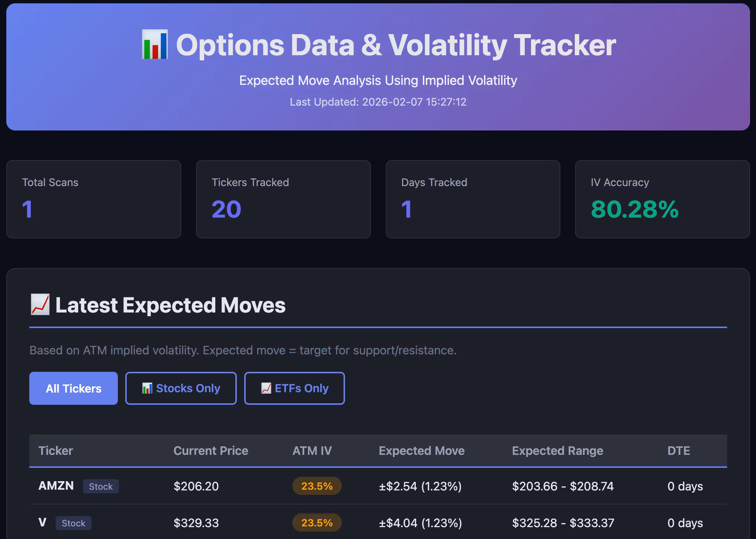Screen dimensions: 756x539
Task: Click the AMZN ticker symbol in the table
Action: pyautogui.click(x=56, y=486)
